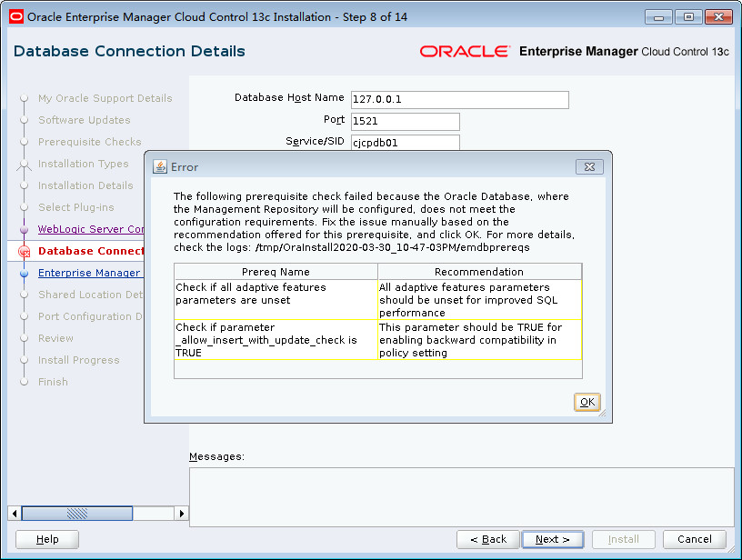The width and height of the screenshot is (742, 560).
Task: Return to the previous step with Back
Action: 487,539
